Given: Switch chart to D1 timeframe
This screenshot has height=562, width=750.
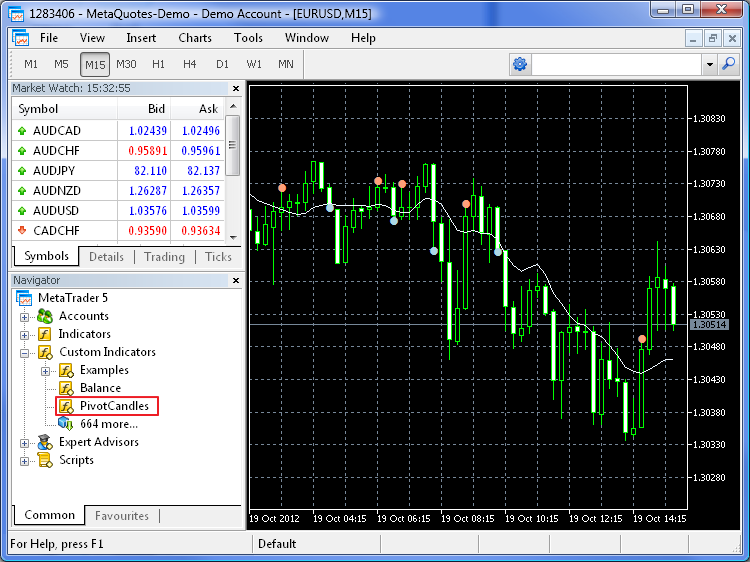Looking at the screenshot, I should pyautogui.click(x=222, y=64).
